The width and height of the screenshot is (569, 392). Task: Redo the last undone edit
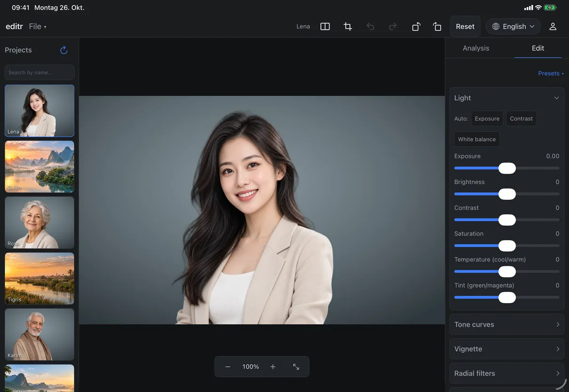[x=393, y=26]
